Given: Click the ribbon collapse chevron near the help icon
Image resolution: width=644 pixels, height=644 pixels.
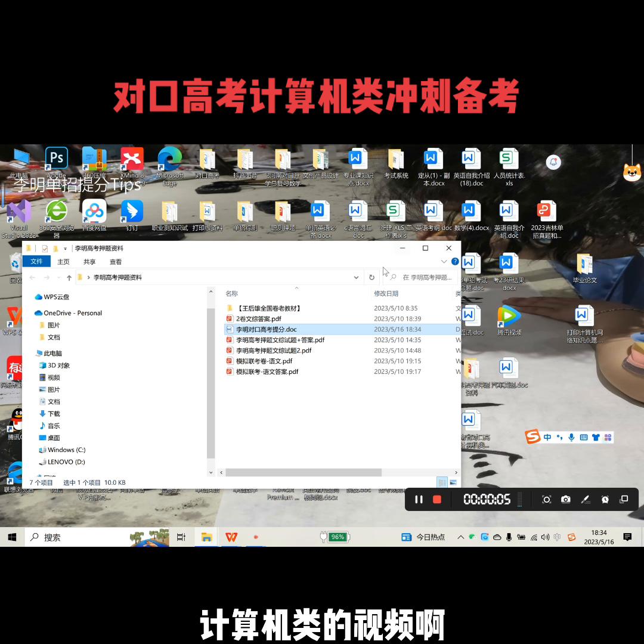Looking at the screenshot, I should click(444, 262).
